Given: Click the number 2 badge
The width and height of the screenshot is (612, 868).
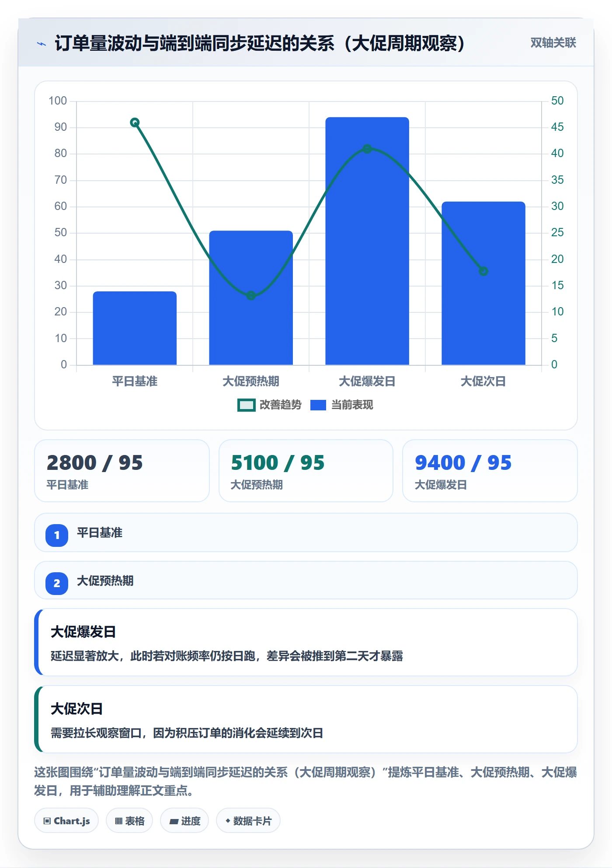Looking at the screenshot, I should point(57,583).
